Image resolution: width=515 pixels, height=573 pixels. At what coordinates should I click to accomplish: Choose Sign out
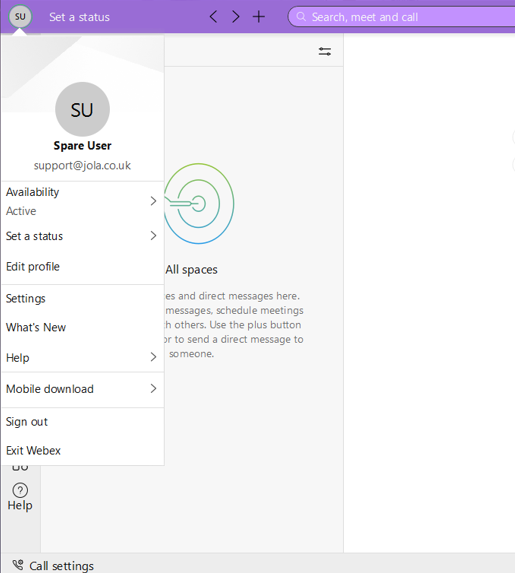(83, 422)
